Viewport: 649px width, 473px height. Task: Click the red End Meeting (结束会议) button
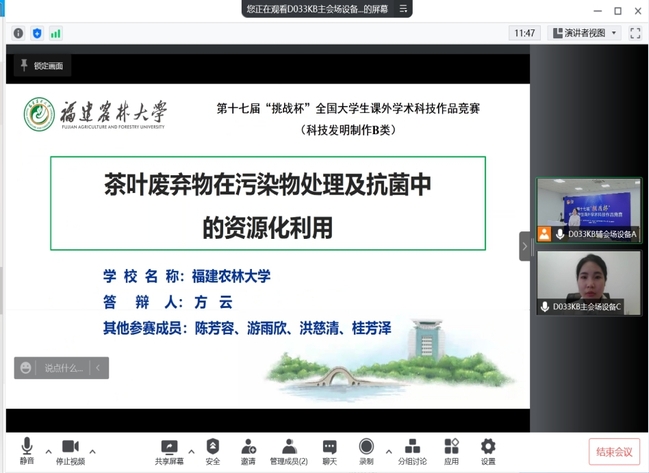(611, 452)
